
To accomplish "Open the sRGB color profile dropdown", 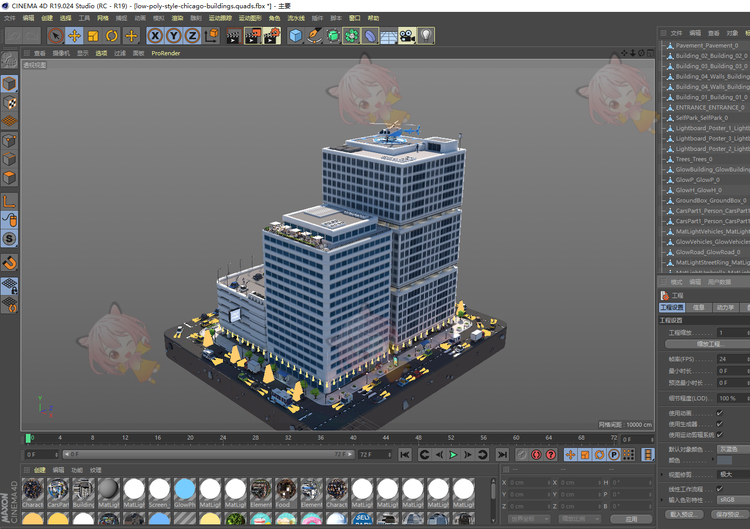I will click(733, 499).
